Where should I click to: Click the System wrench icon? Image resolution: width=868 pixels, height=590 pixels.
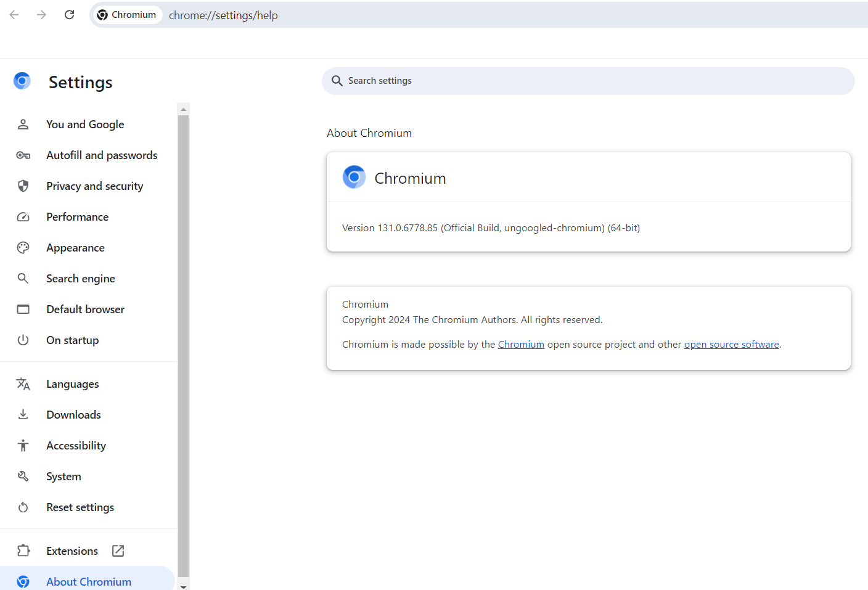pos(23,477)
